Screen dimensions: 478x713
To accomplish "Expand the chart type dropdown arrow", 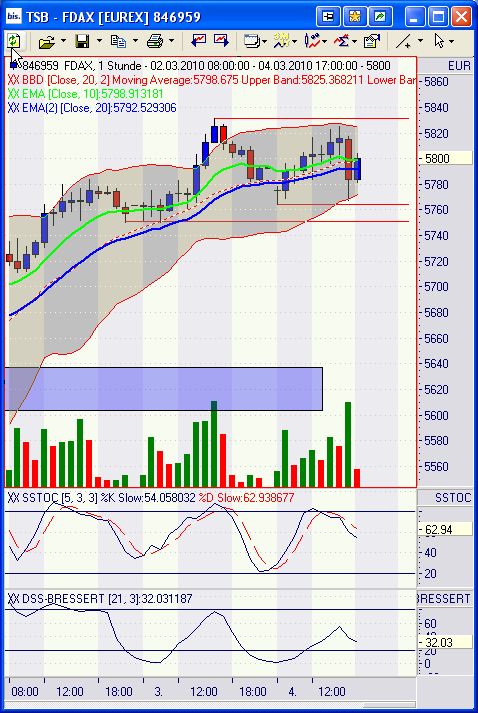I will tap(325, 42).
